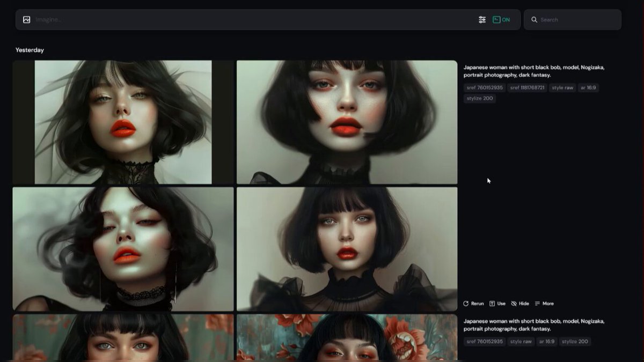The image size is (644, 362).
Task: Click the Use button
Action: [x=497, y=304]
